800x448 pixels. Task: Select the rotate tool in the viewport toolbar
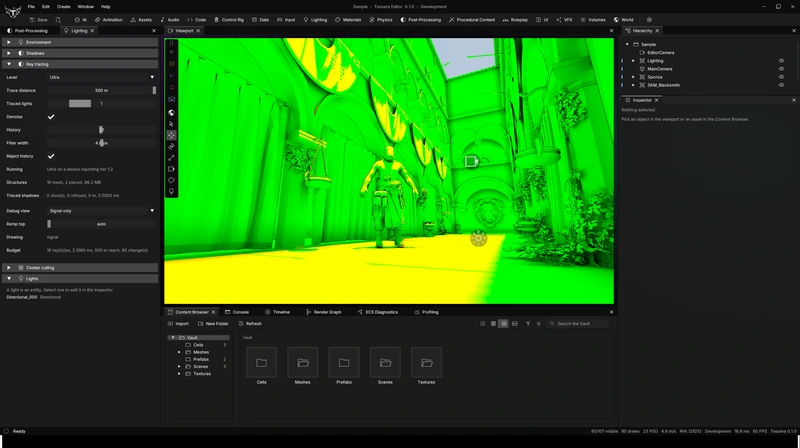click(x=171, y=146)
